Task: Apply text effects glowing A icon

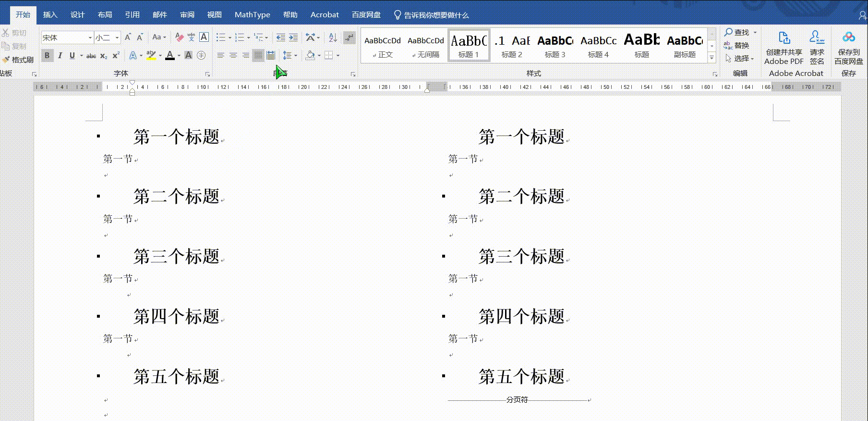Action: click(x=133, y=55)
